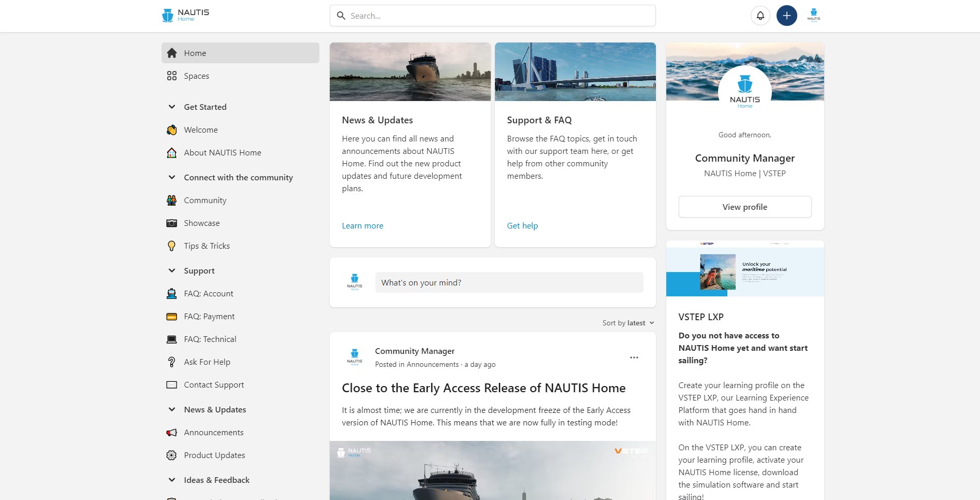Click the Community Manager name in profile card
This screenshot has height=500, width=980.
[x=745, y=158]
